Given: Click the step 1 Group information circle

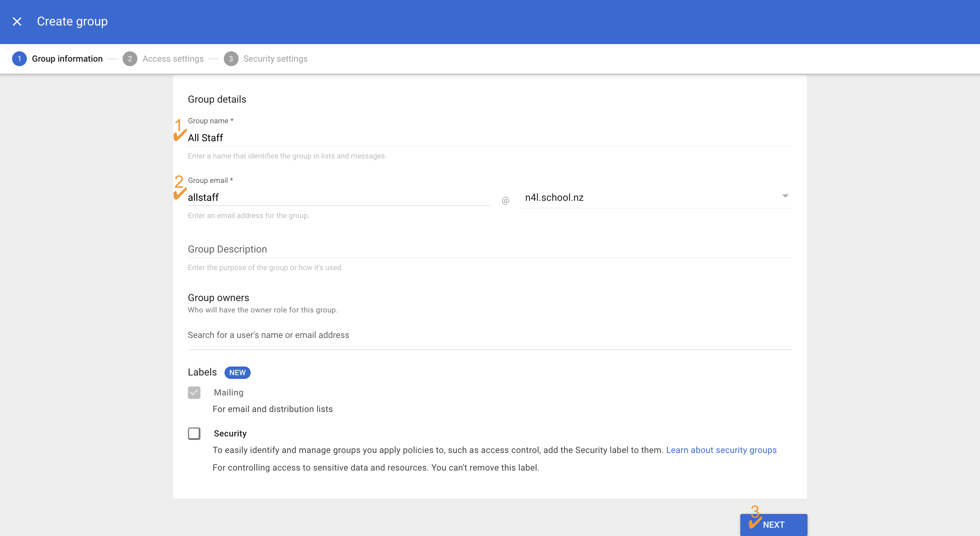Looking at the screenshot, I should click(19, 59).
